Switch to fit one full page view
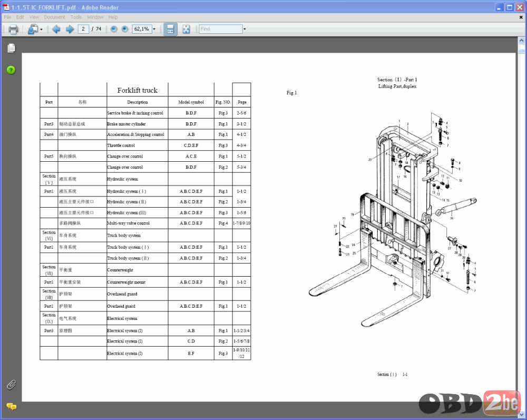The height and width of the screenshot is (420, 527). point(186,29)
